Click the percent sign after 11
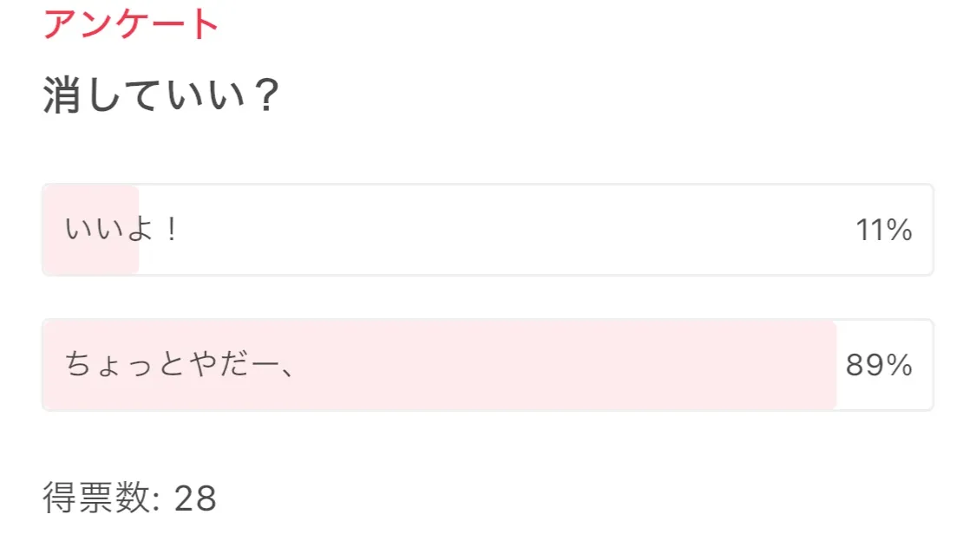This screenshot has height=560, width=976. (x=900, y=230)
